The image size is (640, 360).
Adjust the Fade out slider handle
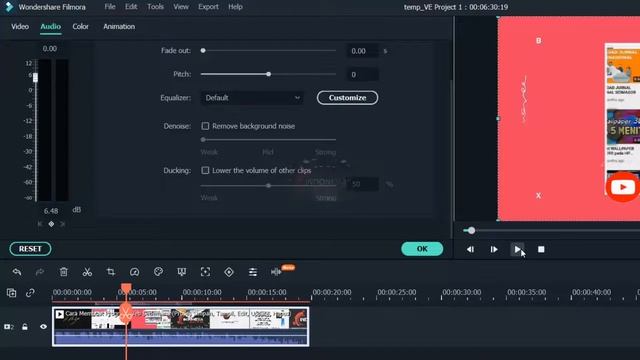203,51
